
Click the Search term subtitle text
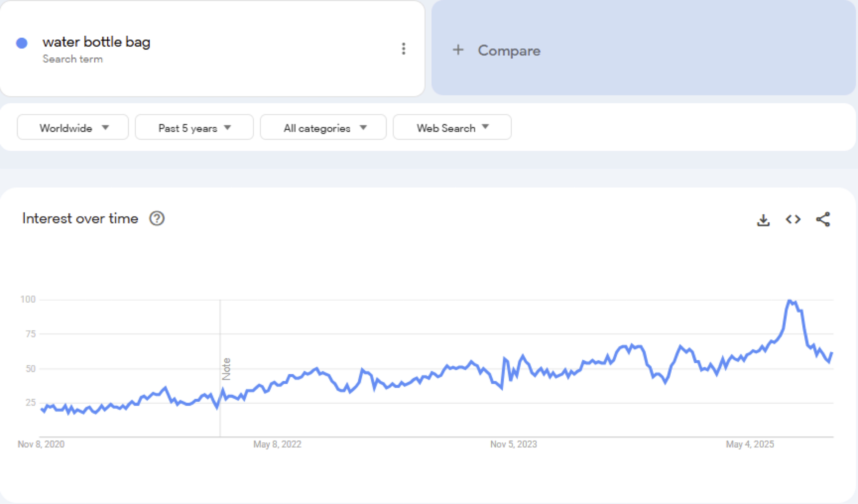[x=72, y=59]
